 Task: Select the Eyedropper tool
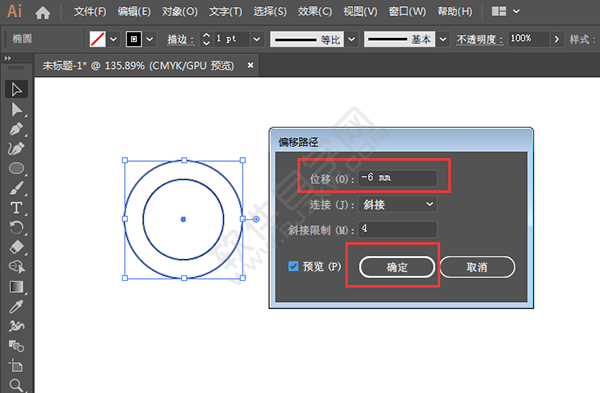tap(16, 307)
